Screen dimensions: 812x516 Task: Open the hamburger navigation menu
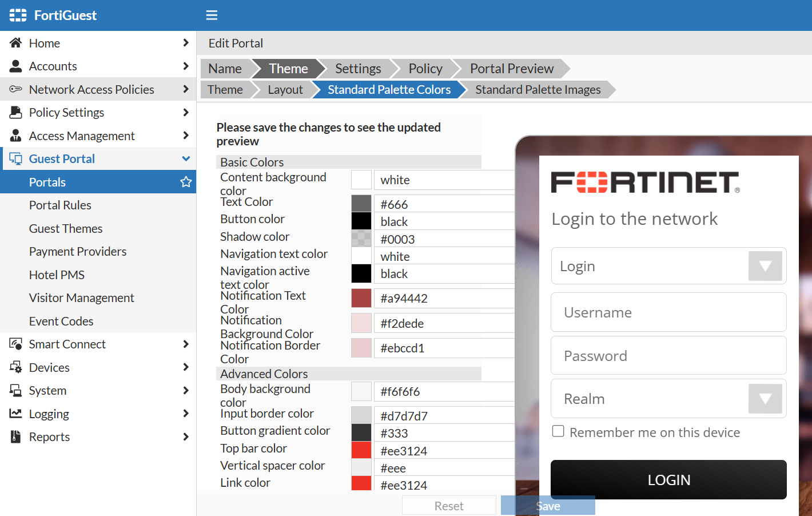[212, 15]
